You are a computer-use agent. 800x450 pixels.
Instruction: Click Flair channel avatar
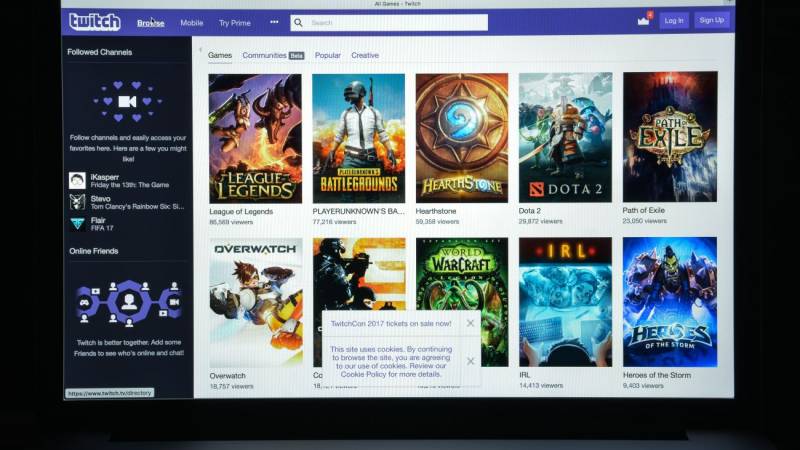(77, 224)
